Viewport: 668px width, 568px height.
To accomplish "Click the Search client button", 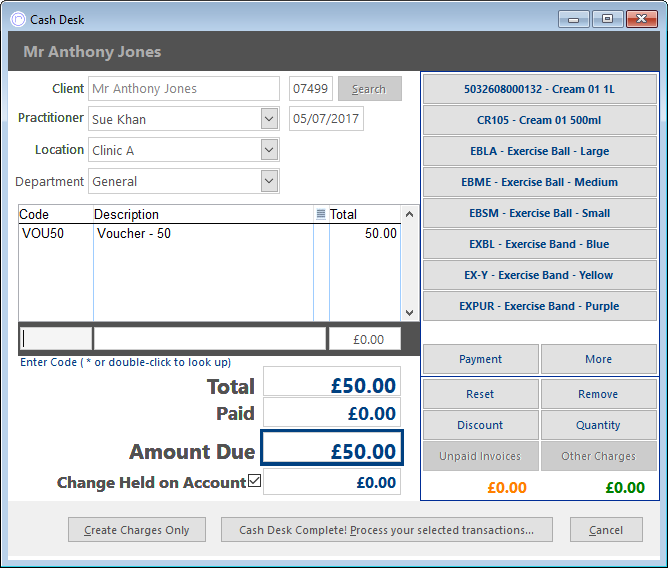I will [369, 89].
